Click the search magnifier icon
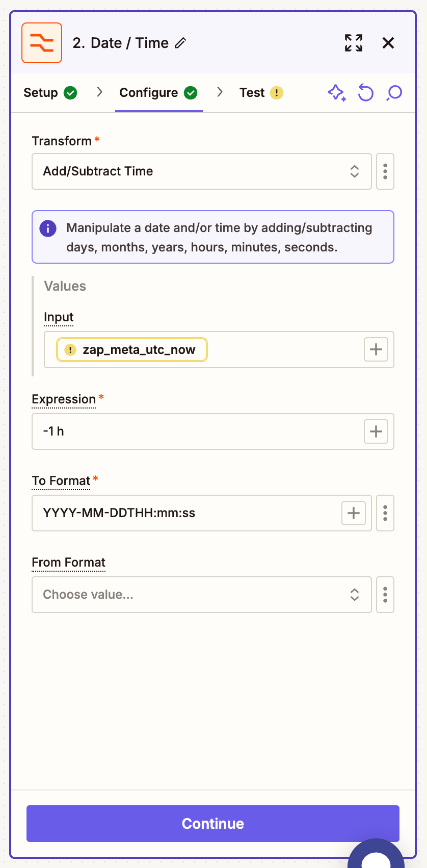This screenshot has height=868, width=427. click(394, 93)
